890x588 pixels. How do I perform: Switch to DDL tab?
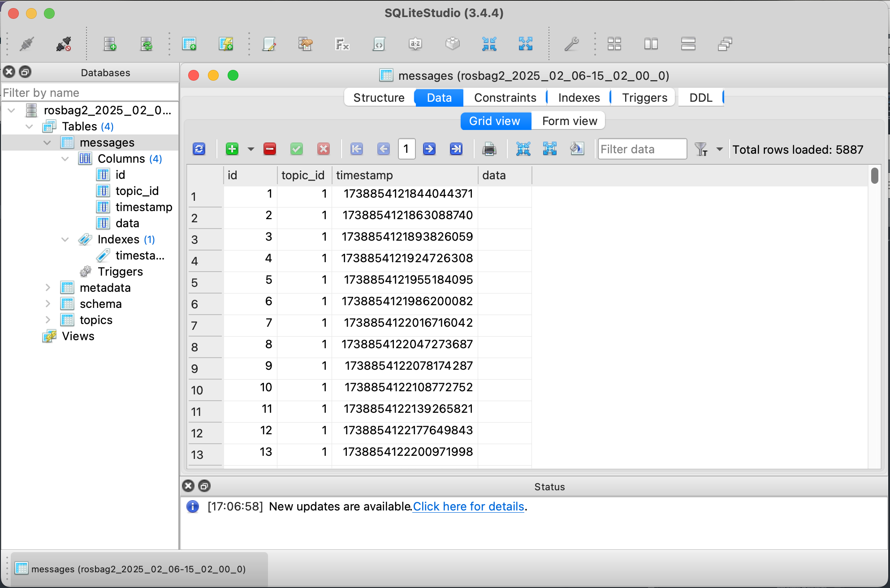(701, 98)
